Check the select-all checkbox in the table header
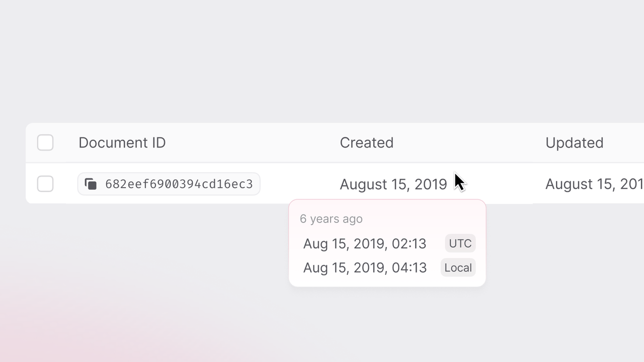644x362 pixels. click(45, 142)
